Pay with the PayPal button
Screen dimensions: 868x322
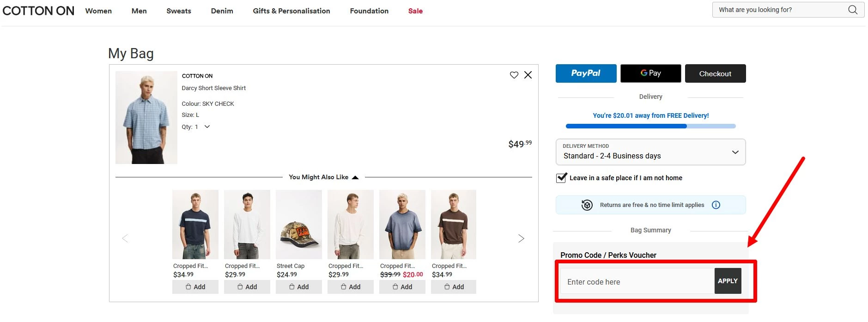(586, 73)
